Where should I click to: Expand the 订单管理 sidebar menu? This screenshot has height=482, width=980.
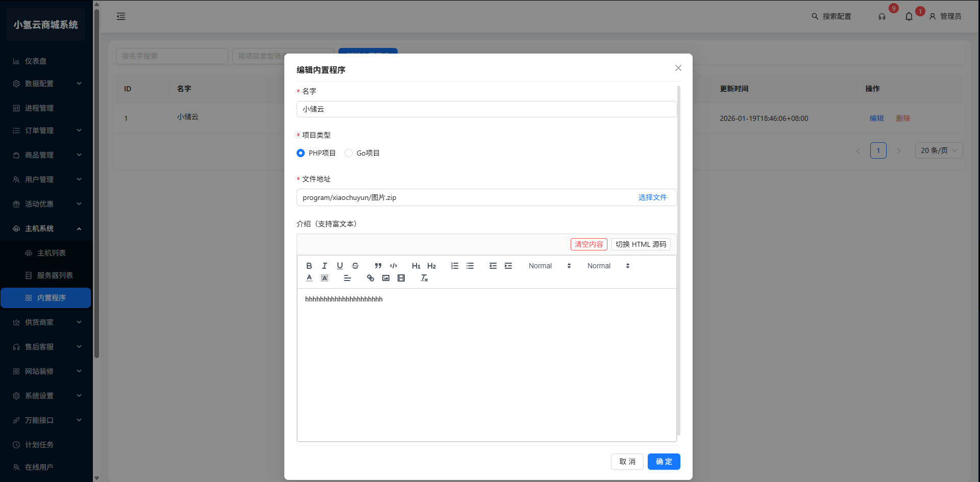[46, 131]
